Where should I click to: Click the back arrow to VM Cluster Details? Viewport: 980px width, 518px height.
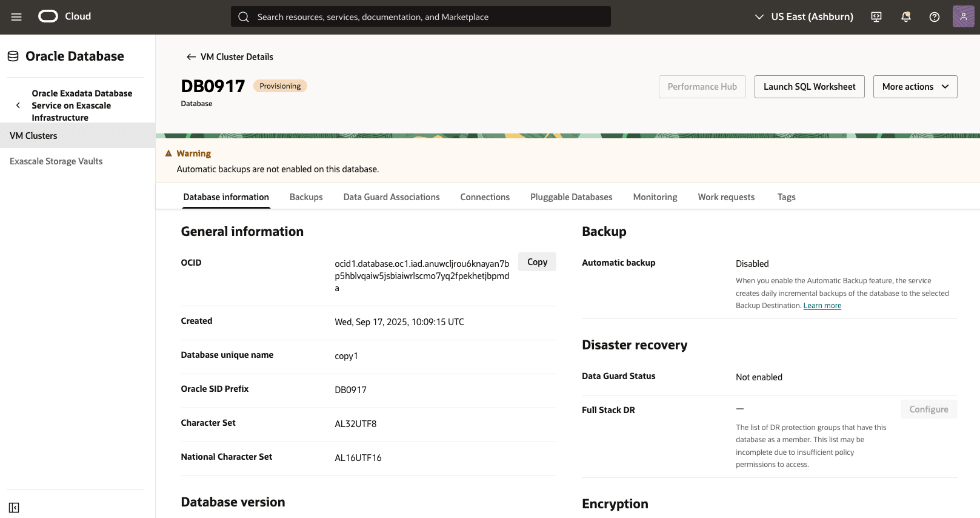click(191, 57)
